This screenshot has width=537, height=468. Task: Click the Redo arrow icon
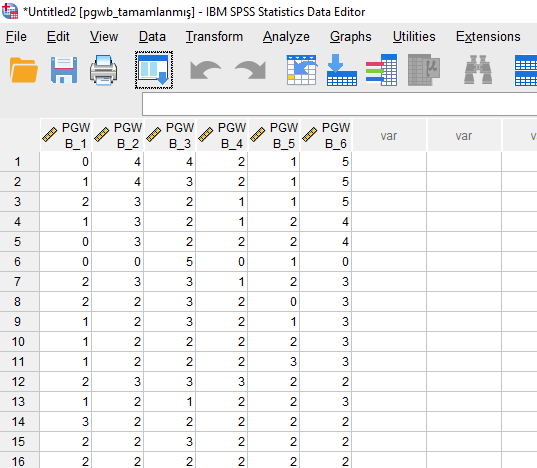coord(251,70)
